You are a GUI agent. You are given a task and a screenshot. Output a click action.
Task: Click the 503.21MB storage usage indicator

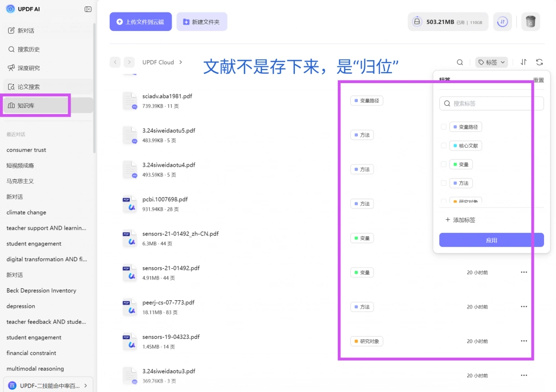pyautogui.click(x=448, y=22)
